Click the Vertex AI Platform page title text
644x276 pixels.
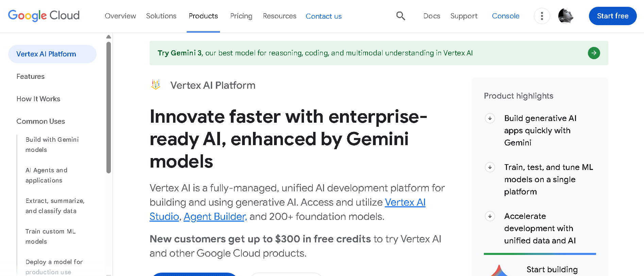coord(213,85)
